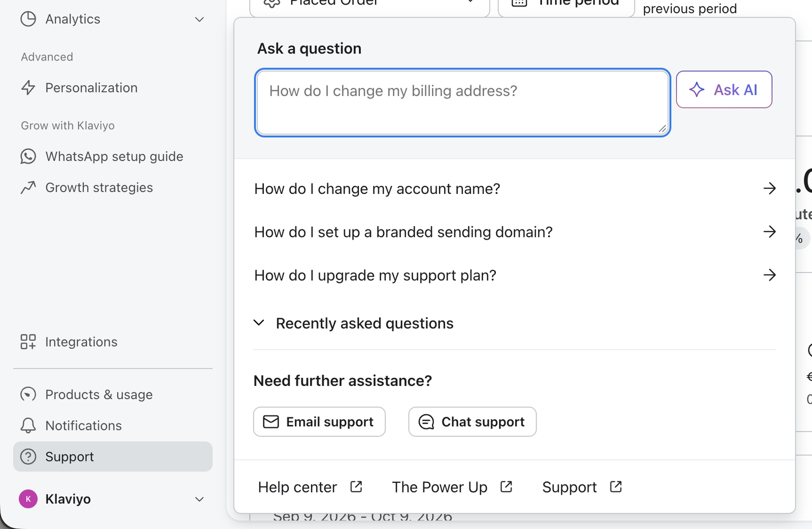The height and width of the screenshot is (529, 812).
Task: Open Personalization in the sidebar
Action: click(113, 88)
